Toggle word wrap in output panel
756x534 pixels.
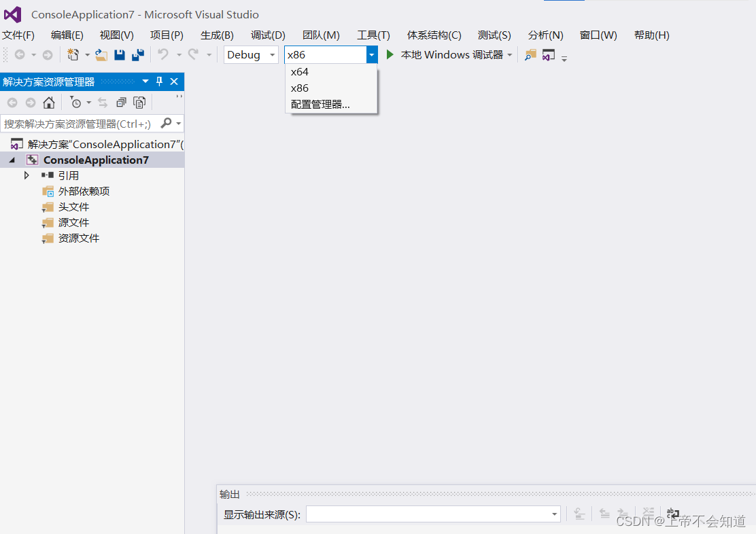click(x=672, y=514)
